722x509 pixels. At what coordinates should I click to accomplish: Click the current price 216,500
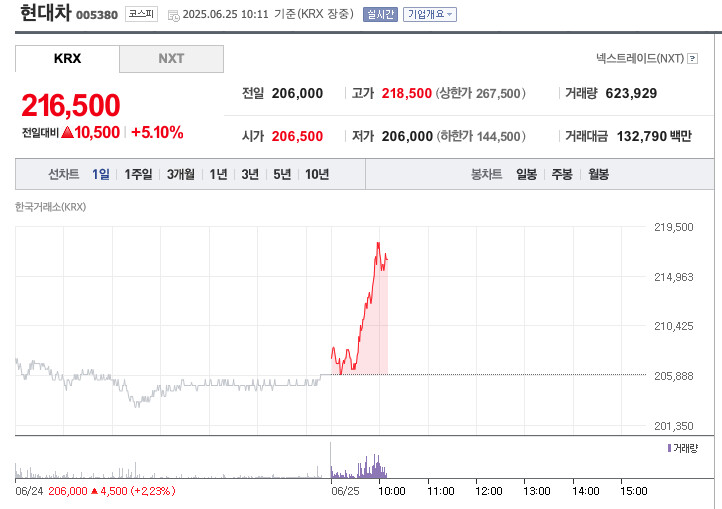click(71, 105)
